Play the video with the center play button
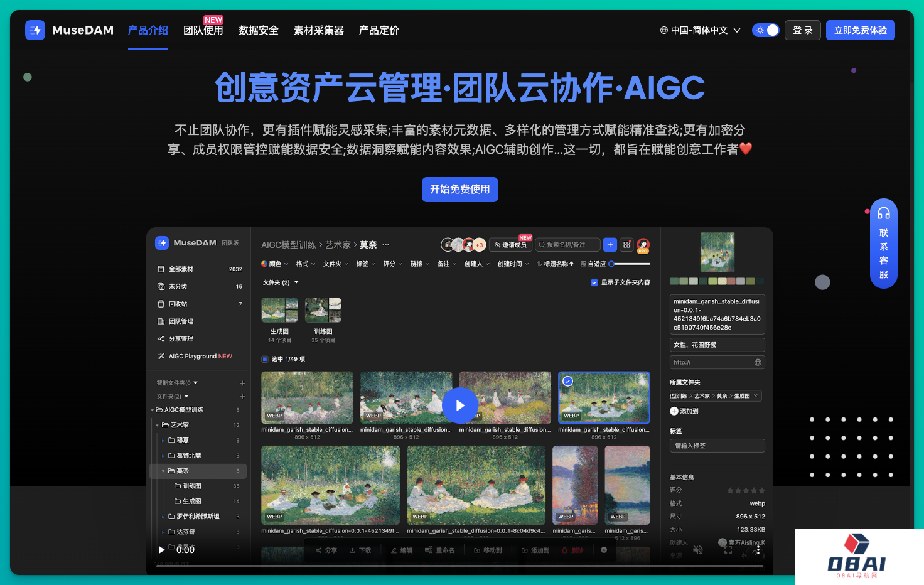This screenshot has height=585, width=924. (x=459, y=405)
